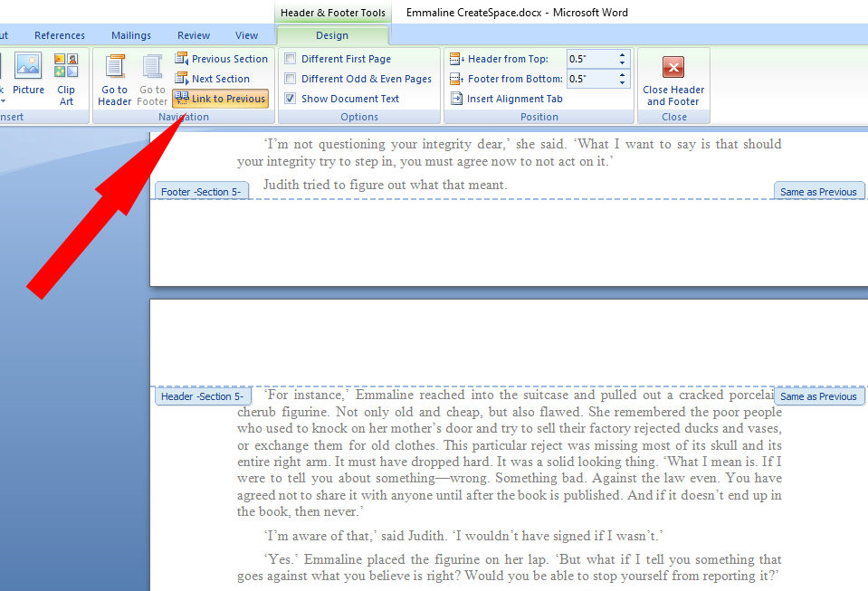Jump to Previous Section
This screenshot has height=591, width=868.
221,59
